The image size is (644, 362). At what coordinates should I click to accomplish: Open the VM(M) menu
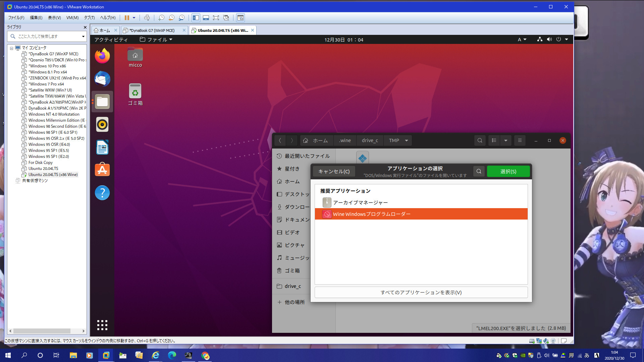(x=72, y=18)
